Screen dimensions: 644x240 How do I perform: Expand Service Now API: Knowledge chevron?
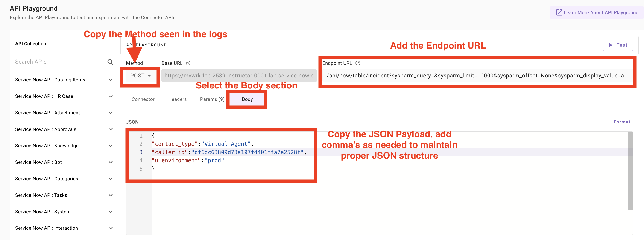(111, 146)
